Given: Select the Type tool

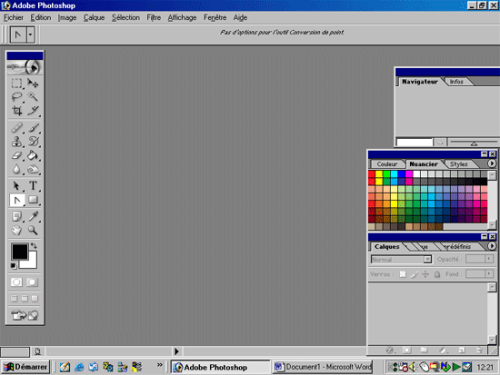Looking at the screenshot, I should pyautogui.click(x=33, y=186).
